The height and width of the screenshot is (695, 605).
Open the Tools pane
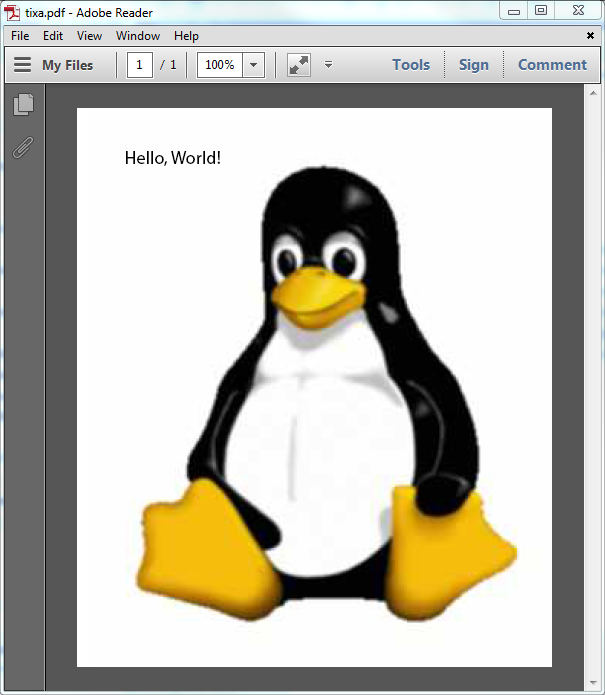410,65
